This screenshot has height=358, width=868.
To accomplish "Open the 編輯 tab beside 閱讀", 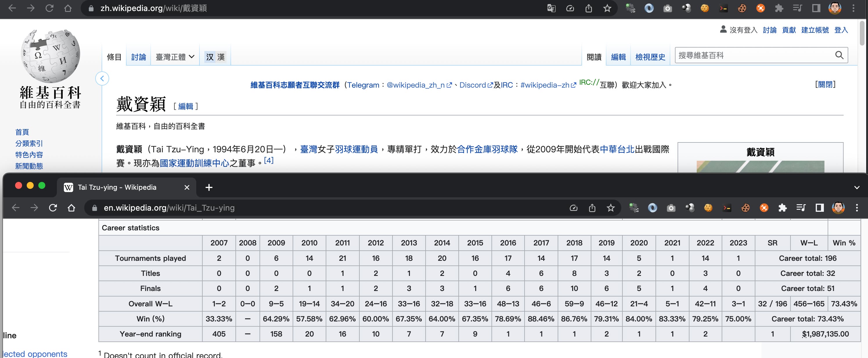I will pos(618,57).
